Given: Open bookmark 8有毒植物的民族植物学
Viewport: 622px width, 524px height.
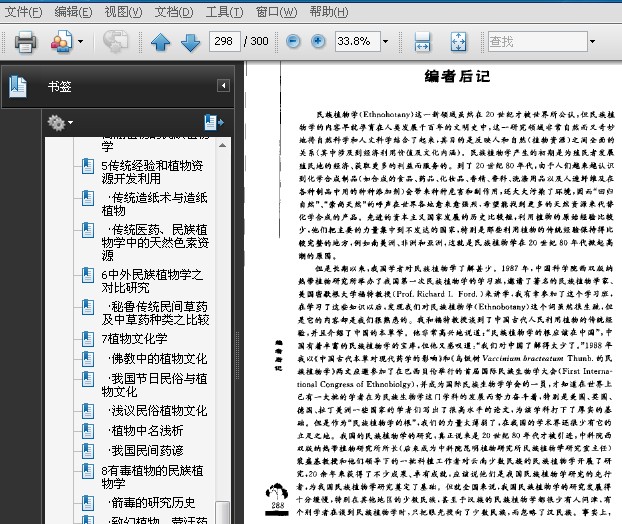Looking at the screenshot, I should pyautogui.click(x=152, y=477).
